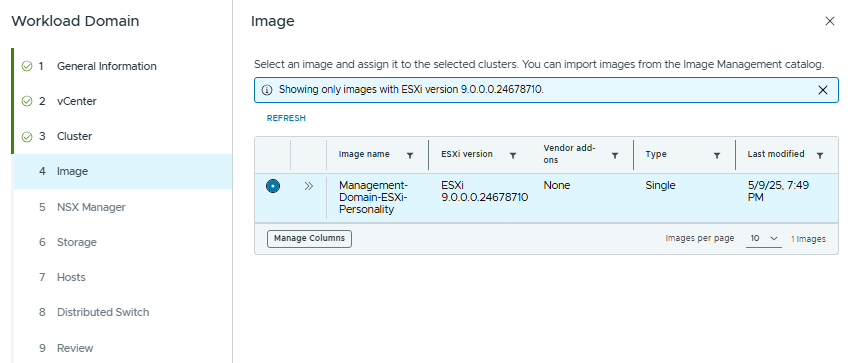
Task: Click the info icon in the banner
Action: coord(267,90)
